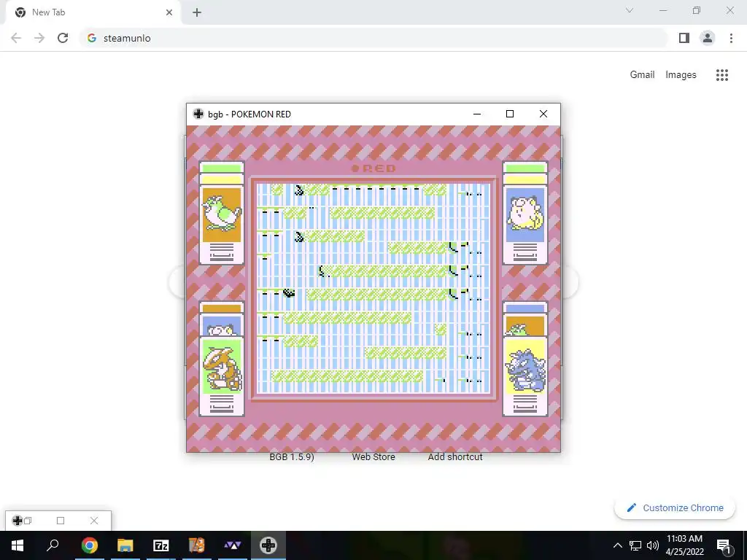Open File Explorer from the taskbar

point(125,545)
